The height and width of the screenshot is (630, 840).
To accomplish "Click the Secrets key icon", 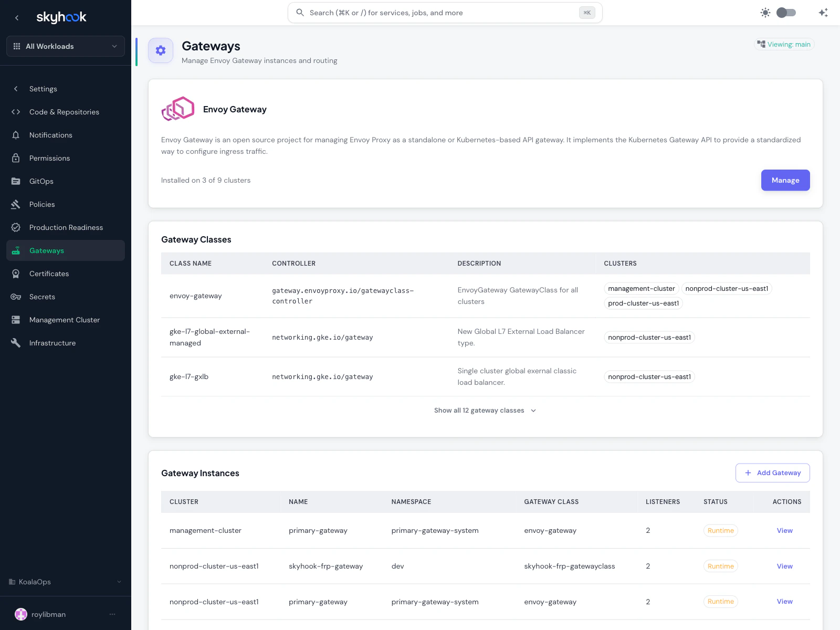I will click(x=16, y=297).
